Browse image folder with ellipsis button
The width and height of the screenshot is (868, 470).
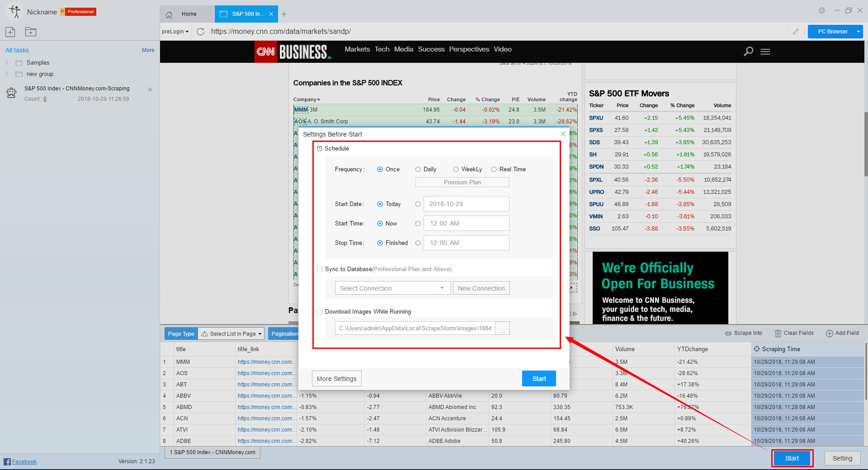point(503,329)
